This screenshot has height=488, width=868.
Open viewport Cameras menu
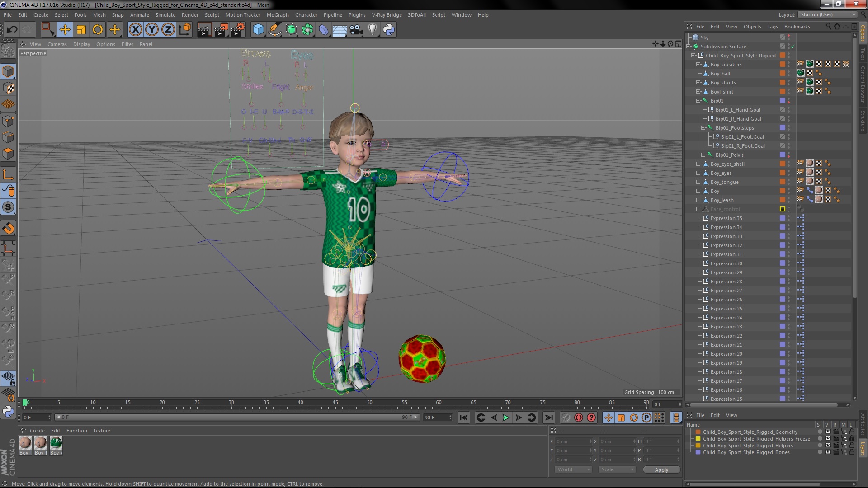pos(57,44)
